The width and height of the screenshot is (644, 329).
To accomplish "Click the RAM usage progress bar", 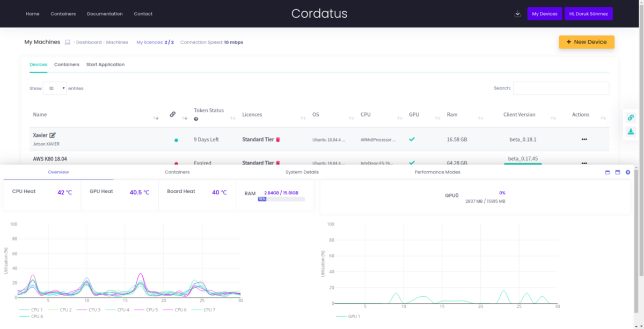I will 281,199.
